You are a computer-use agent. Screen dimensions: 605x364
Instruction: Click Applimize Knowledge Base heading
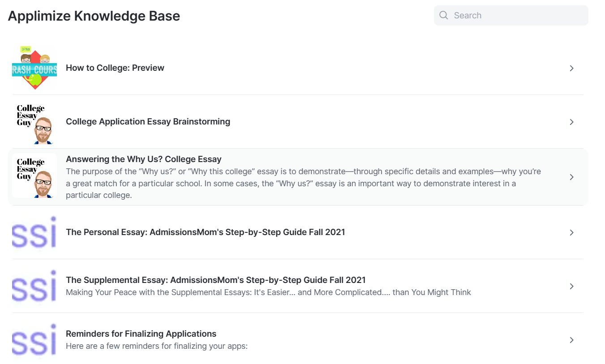(94, 16)
